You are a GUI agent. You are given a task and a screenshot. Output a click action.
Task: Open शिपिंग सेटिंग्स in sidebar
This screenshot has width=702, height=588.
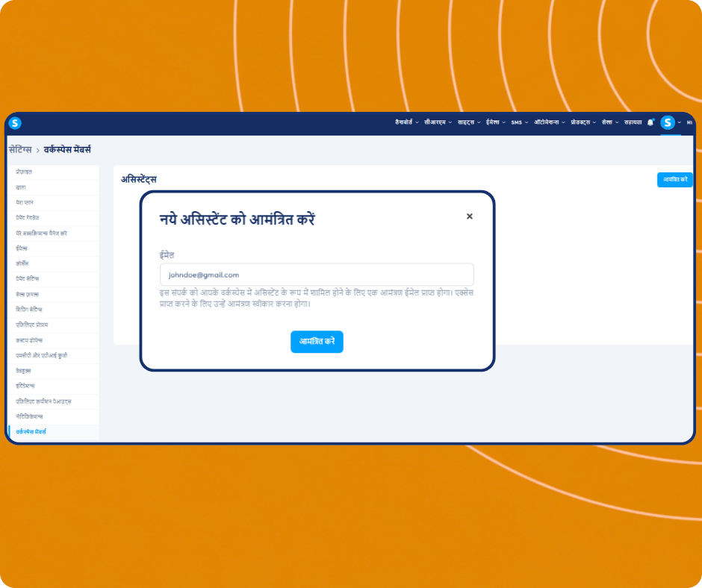tap(53, 309)
